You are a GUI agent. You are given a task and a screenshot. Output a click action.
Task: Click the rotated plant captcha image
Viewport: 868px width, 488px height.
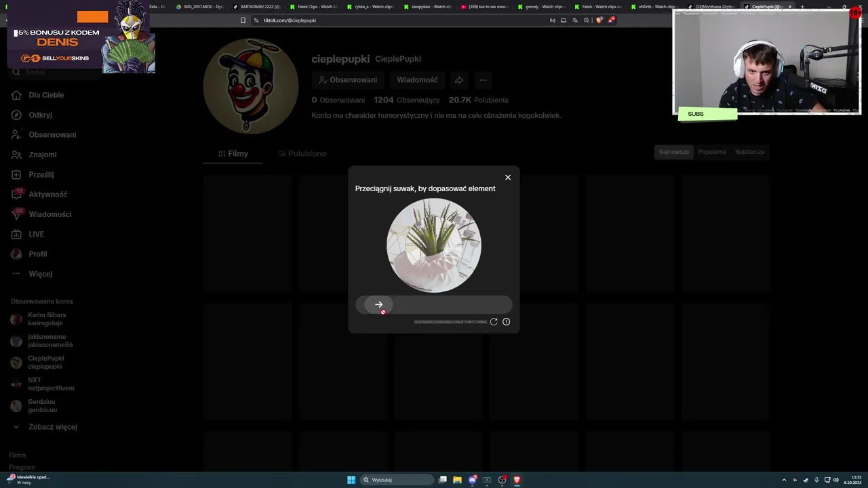[434, 245]
